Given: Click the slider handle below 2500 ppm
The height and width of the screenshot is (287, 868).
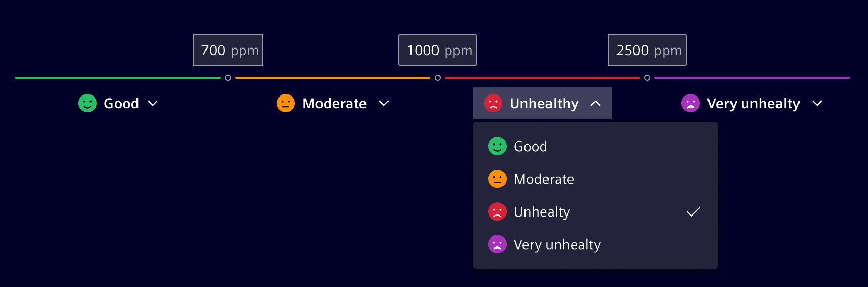Looking at the screenshot, I should pos(647,78).
